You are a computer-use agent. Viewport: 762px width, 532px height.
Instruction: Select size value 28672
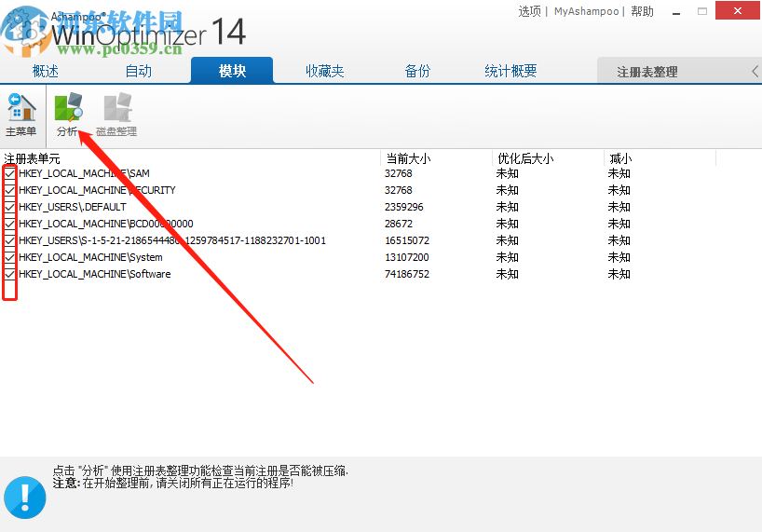click(399, 224)
